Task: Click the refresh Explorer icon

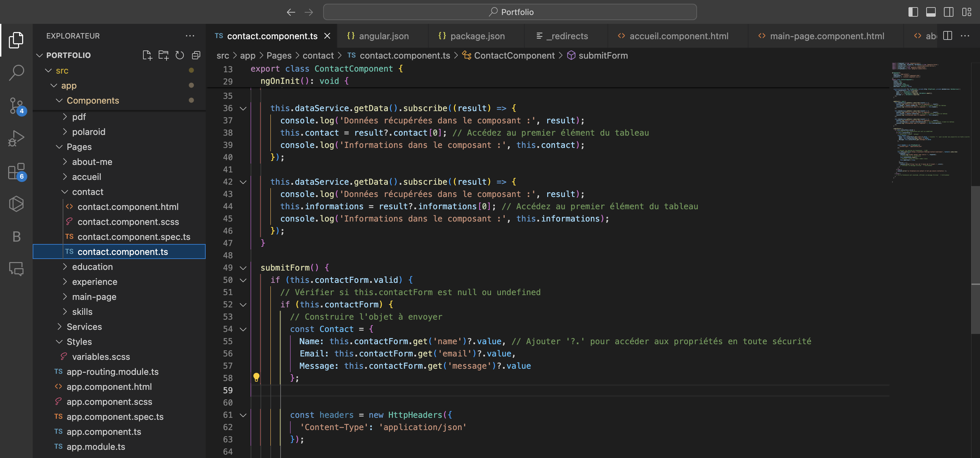Action: click(179, 56)
